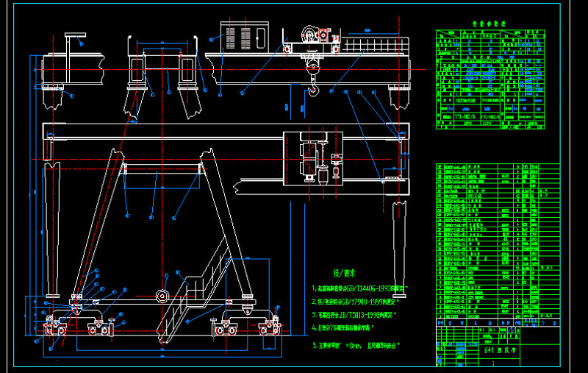Screen dimensions: 588x373
Task: Pick the handrail railing beside the trolley
Action: coord(375,44)
